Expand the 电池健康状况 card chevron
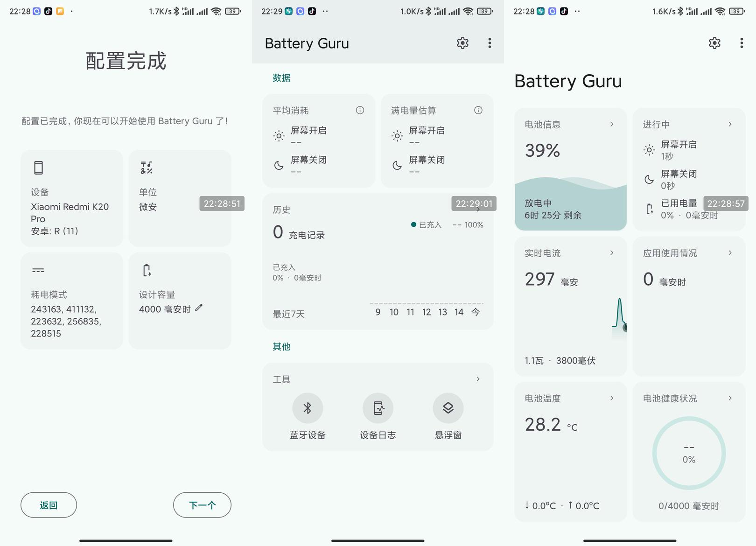Screen dimensions: 756x546 tap(730, 398)
